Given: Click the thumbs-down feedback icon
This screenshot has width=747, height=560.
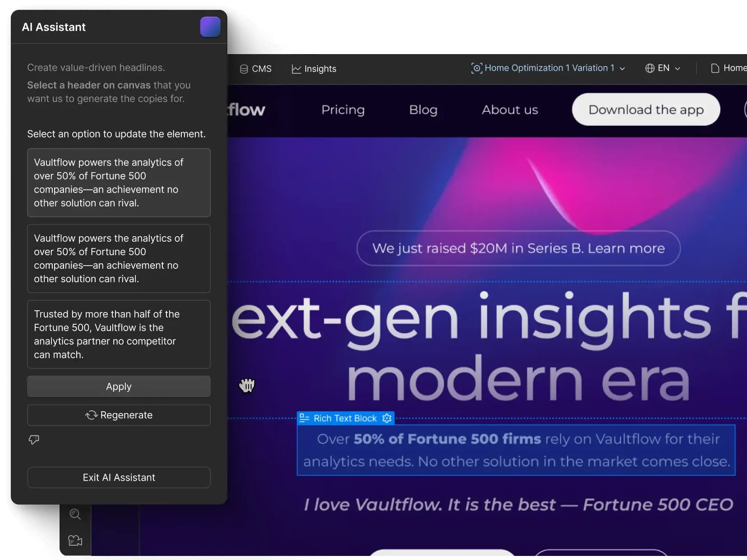Looking at the screenshot, I should coord(34,440).
